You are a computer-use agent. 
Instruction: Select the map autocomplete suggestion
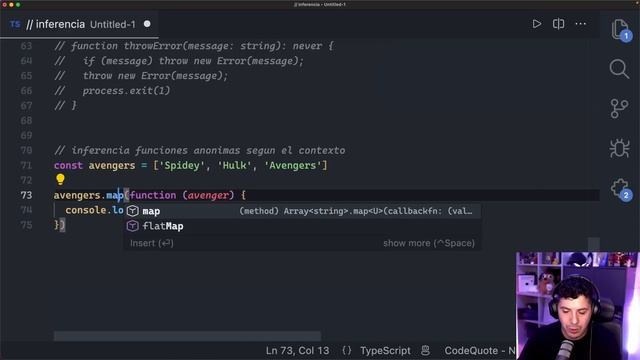tap(302, 211)
